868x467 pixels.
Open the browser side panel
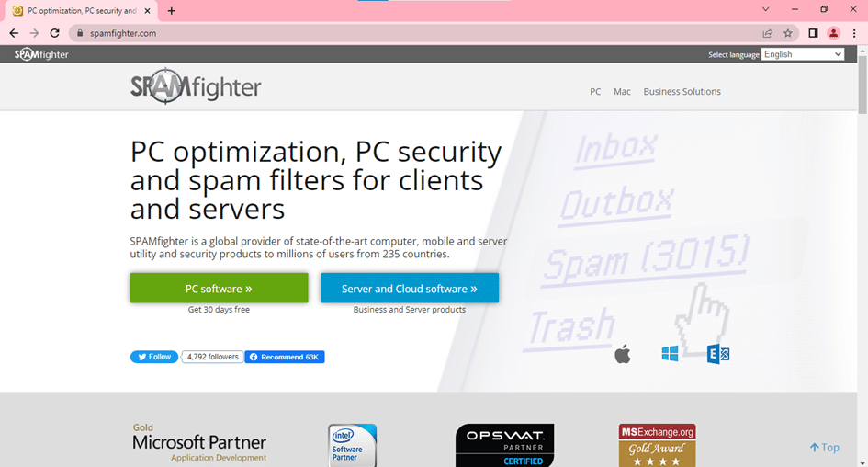(x=813, y=33)
